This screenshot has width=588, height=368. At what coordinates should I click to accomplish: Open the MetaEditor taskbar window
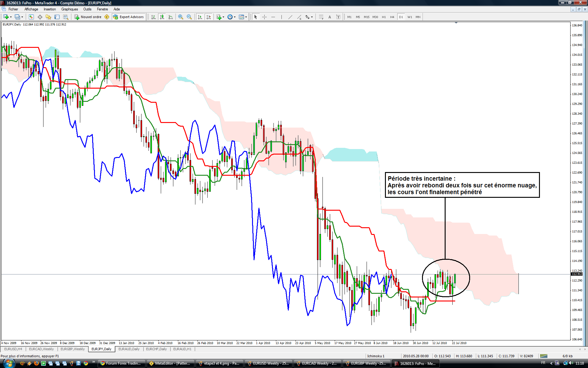click(170, 363)
